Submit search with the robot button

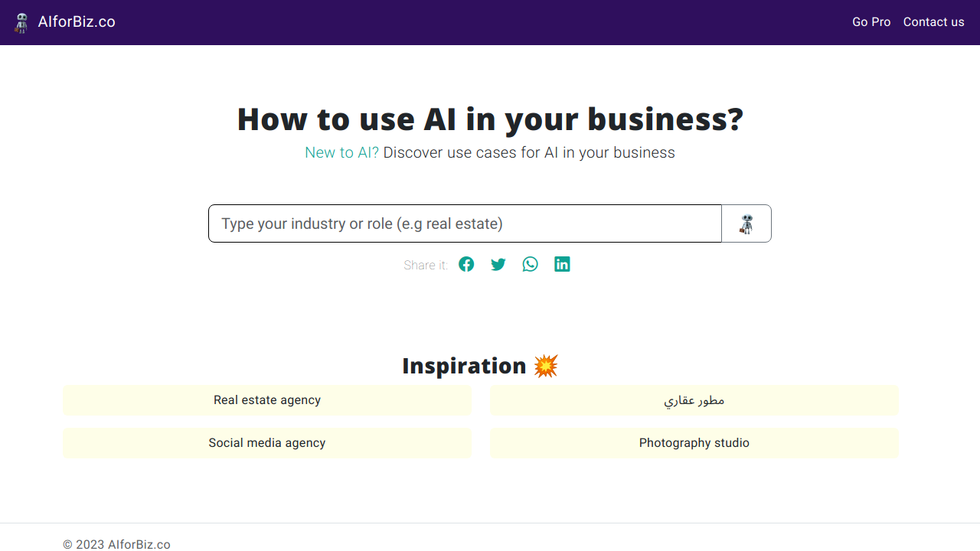click(x=746, y=223)
